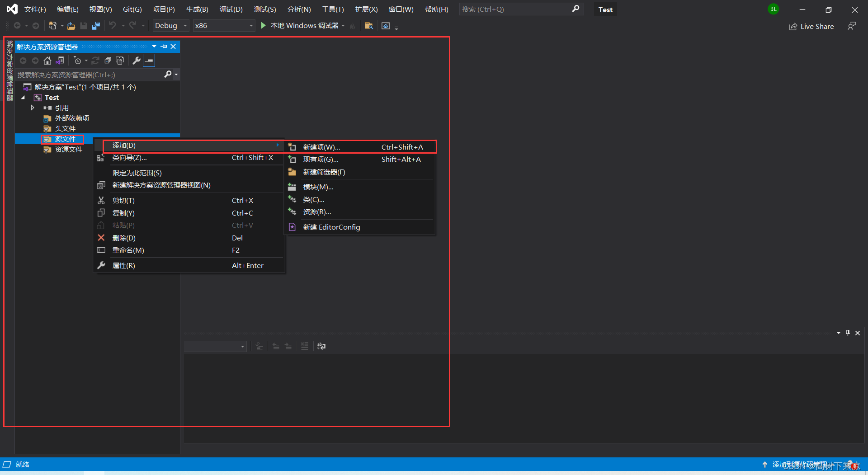The width and height of the screenshot is (868, 475).
Task: Click the Collapse All icon in Solution Explorer
Action: pos(108,60)
